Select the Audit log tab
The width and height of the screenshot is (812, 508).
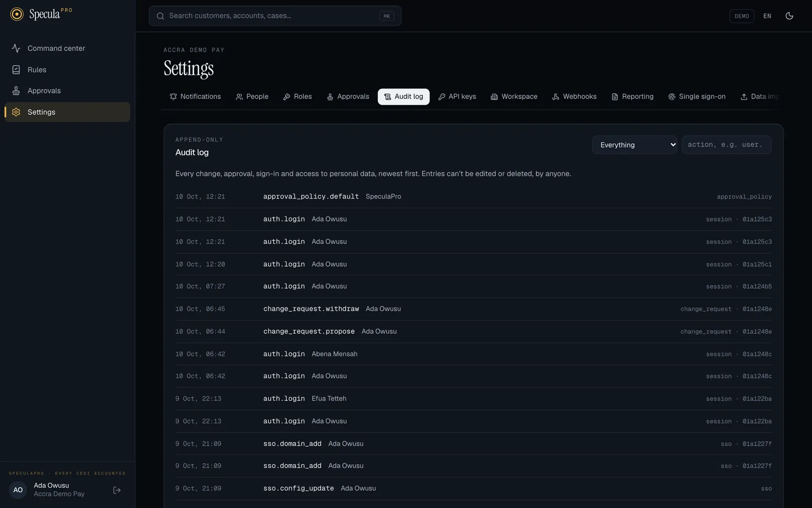pyautogui.click(x=403, y=97)
